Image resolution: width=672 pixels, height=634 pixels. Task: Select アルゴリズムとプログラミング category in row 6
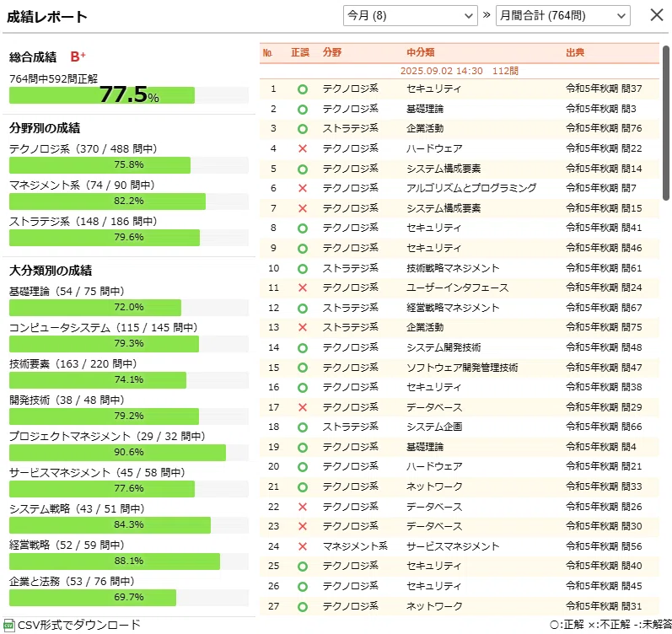pyautogui.click(x=471, y=188)
